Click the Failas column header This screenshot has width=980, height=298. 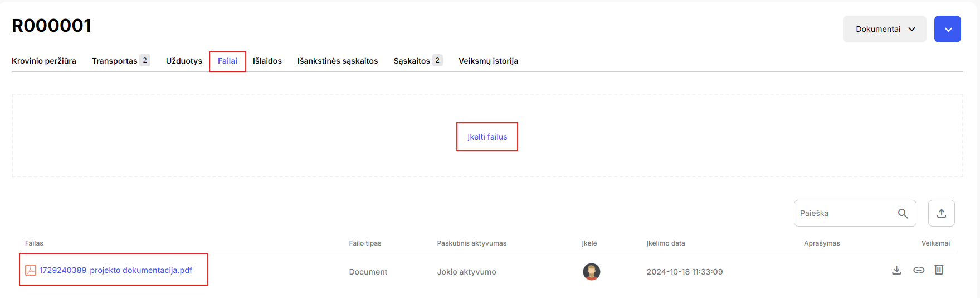[x=34, y=243]
